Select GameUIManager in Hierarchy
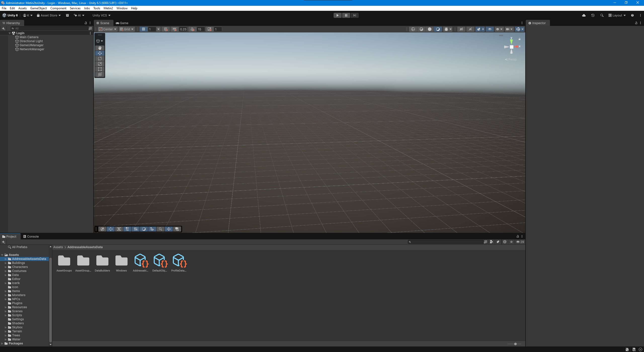The width and height of the screenshot is (644, 352). pyautogui.click(x=31, y=45)
